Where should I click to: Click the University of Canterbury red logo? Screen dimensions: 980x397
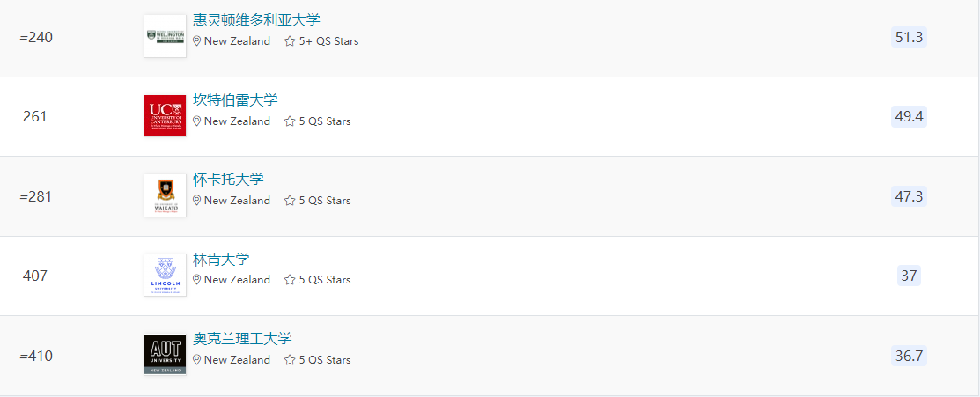pos(165,115)
